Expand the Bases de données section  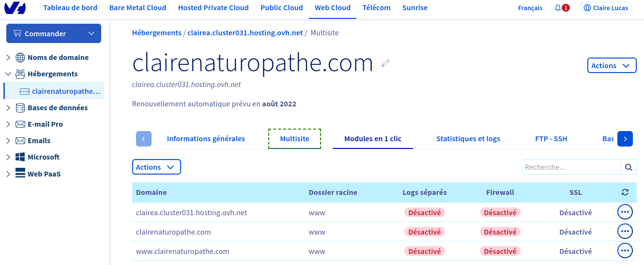coord(8,108)
